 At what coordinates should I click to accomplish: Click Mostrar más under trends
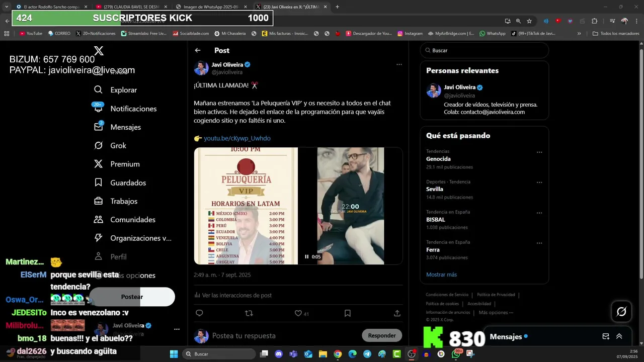441,275
